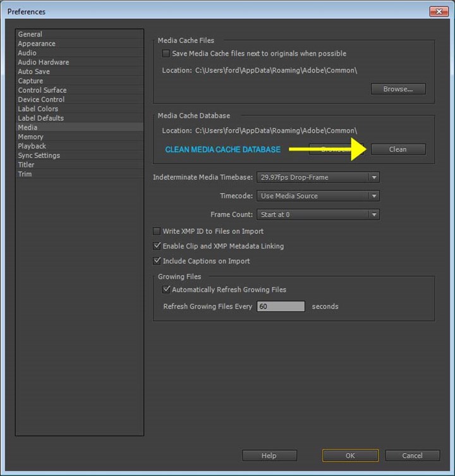
Task: Disable Automatically Refresh Growing Files
Action: (x=166, y=290)
